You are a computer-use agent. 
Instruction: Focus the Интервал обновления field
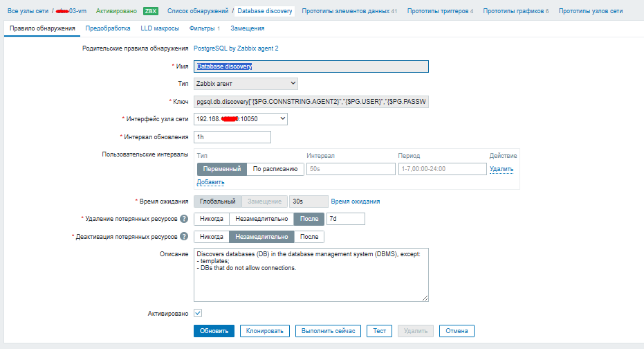[232, 137]
